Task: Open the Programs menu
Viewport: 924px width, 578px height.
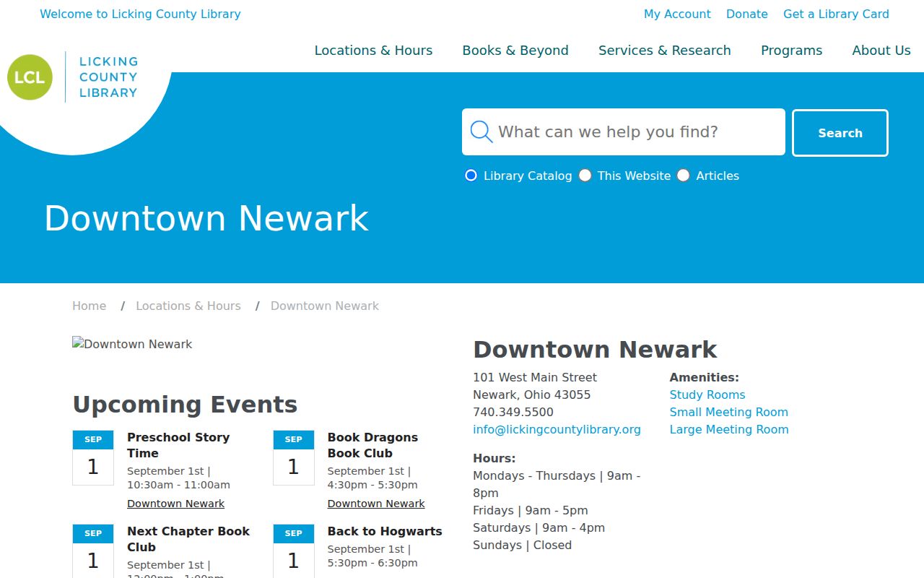Action: click(791, 51)
